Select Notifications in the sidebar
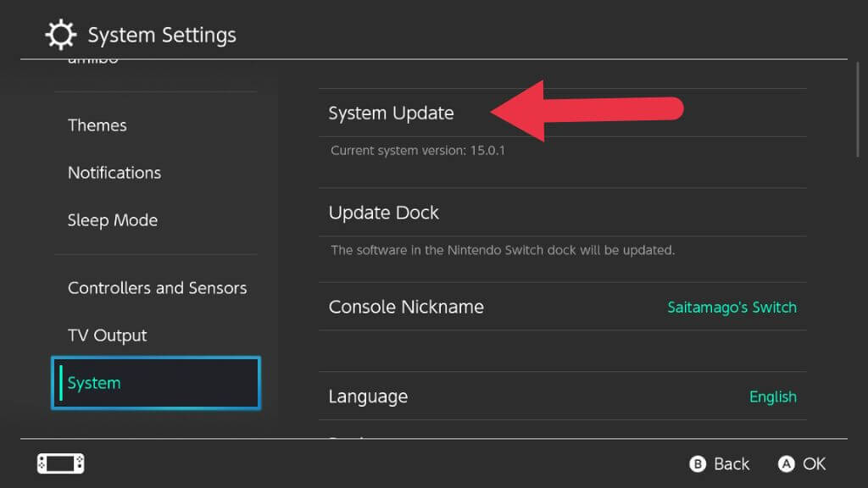The image size is (868, 488). coord(114,173)
